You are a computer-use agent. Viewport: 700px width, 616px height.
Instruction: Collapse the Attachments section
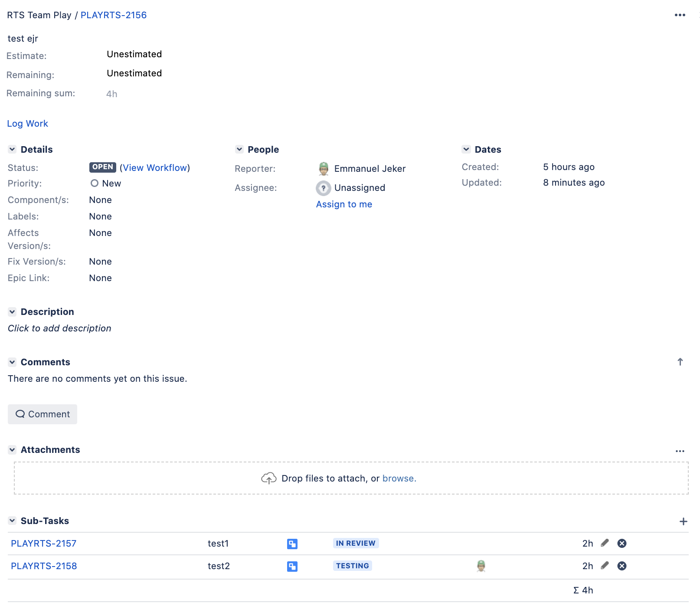click(12, 450)
